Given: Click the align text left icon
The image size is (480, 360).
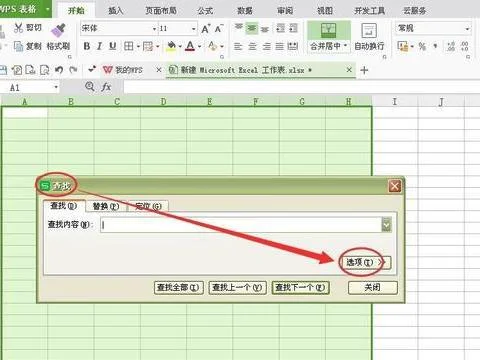Looking at the screenshot, I should point(238,46).
